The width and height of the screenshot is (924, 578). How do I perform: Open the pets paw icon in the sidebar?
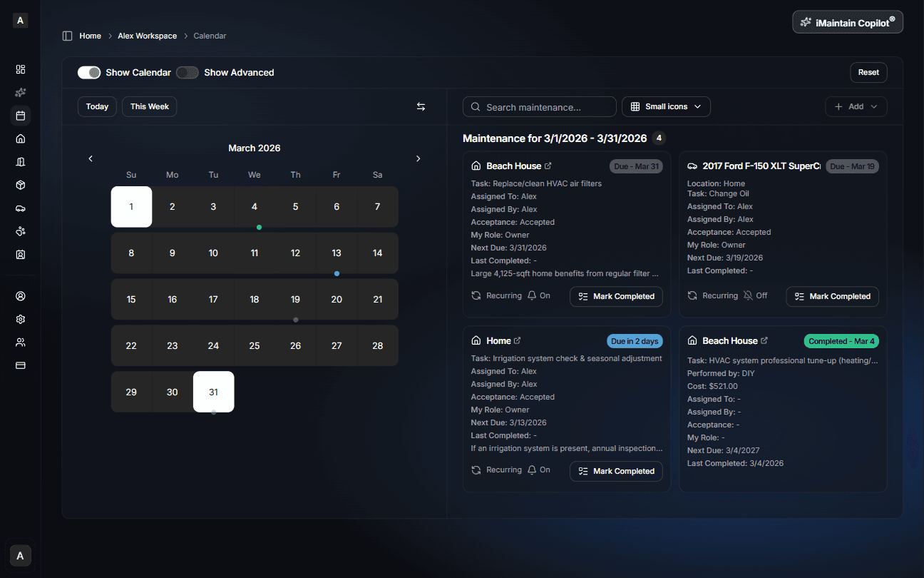click(20, 231)
